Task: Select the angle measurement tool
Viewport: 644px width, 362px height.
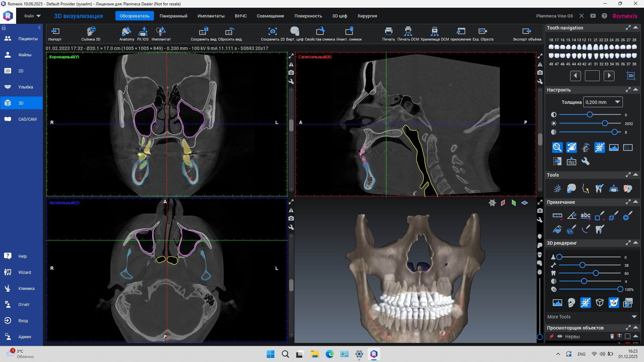Action: coord(571,216)
